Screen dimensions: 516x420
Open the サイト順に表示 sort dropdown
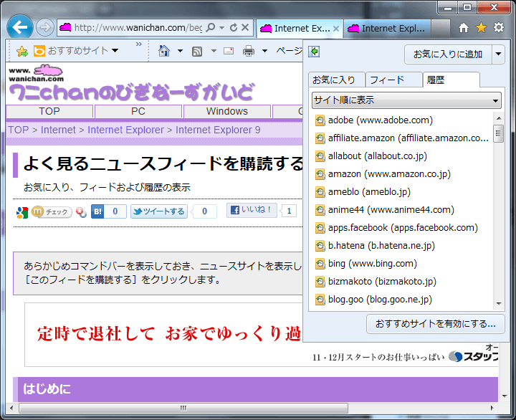click(406, 100)
